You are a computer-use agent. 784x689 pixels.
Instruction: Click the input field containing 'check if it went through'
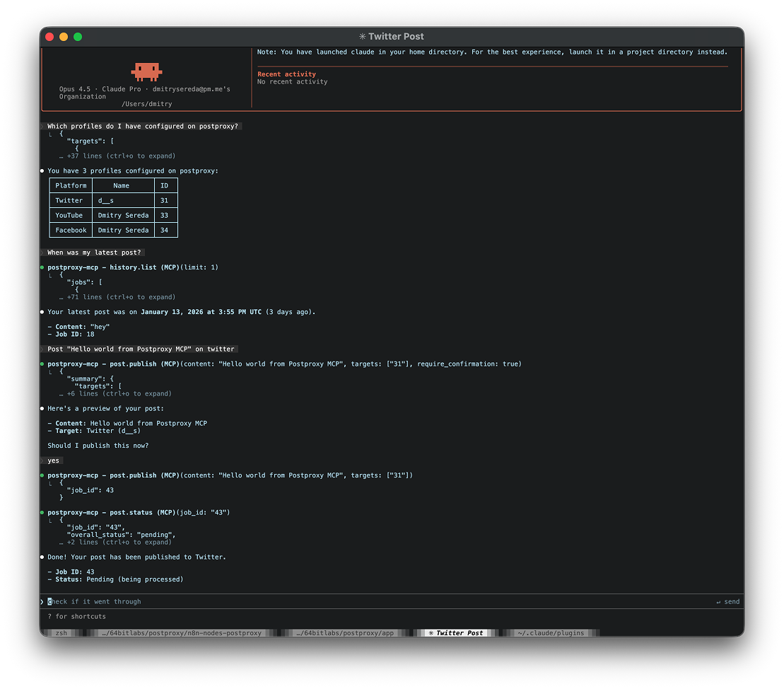tap(95, 601)
